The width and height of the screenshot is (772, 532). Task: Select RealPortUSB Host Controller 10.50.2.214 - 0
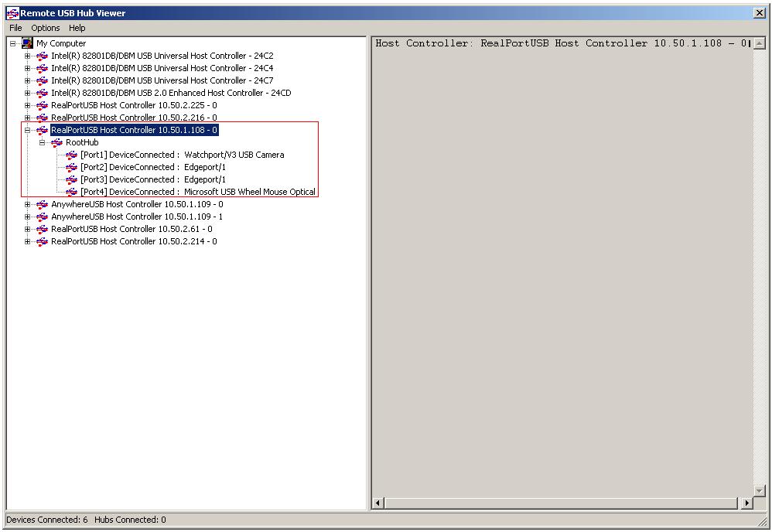pyautogui.click(x=134, y=241)
